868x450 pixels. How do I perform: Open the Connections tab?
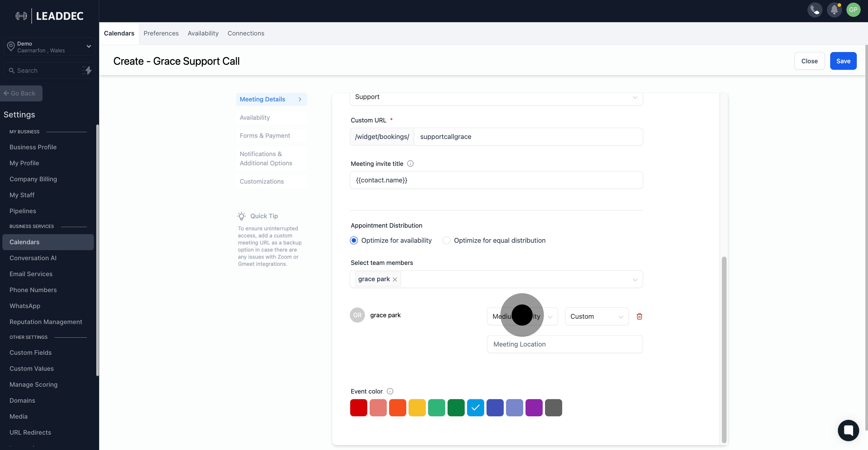click(x=246, y=33)
